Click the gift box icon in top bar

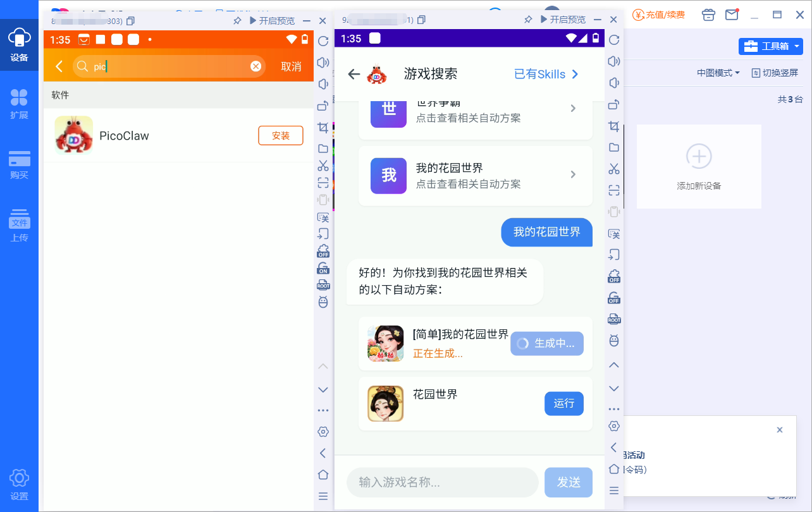tap(709, 14)
